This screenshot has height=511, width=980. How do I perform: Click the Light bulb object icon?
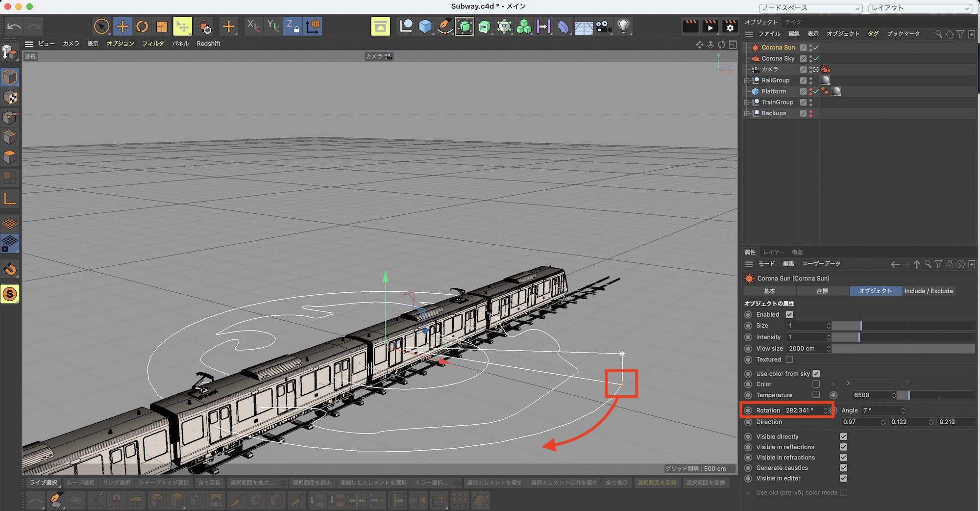[x=623, y=26]
